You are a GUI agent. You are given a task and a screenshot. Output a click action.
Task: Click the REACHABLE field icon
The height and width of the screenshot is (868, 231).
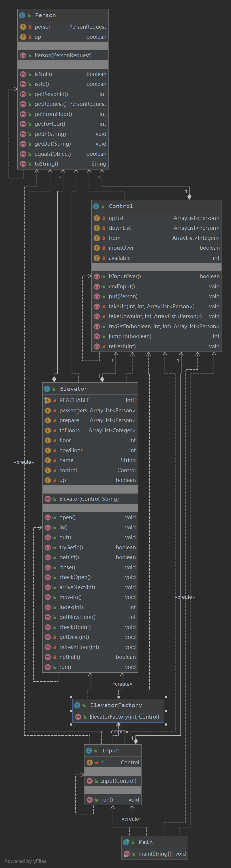(47, 400)
